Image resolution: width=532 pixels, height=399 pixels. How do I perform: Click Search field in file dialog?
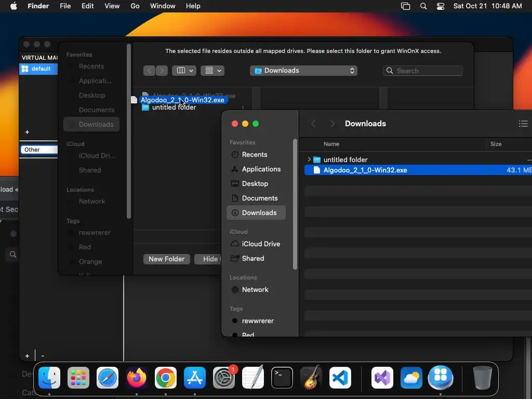(x=423, y=71)
